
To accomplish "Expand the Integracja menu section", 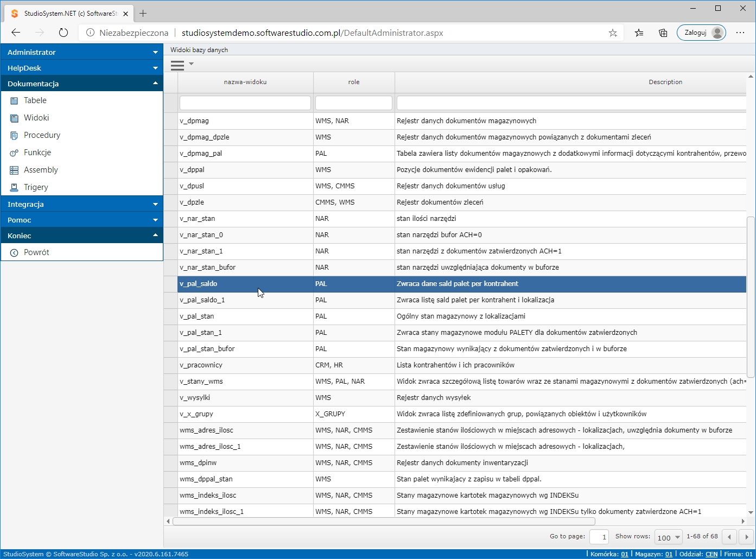I will [82, 204].
